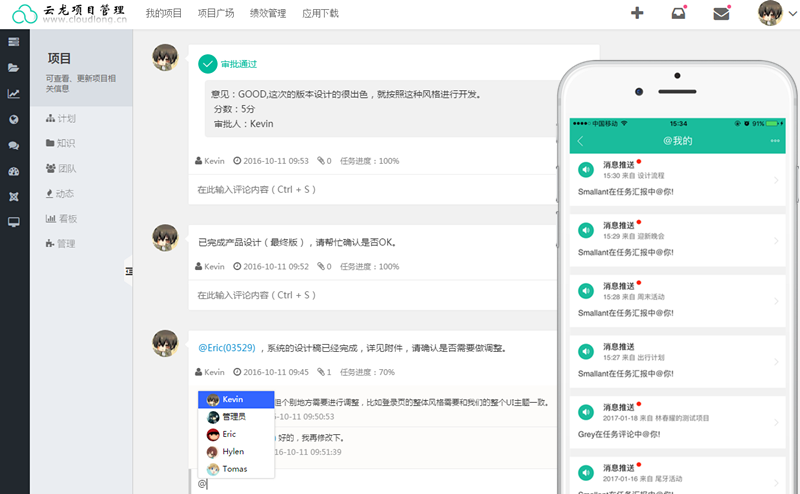Tap the speaker icon on 设计流程 message
The image size is (800, 494).
[586, 169]
